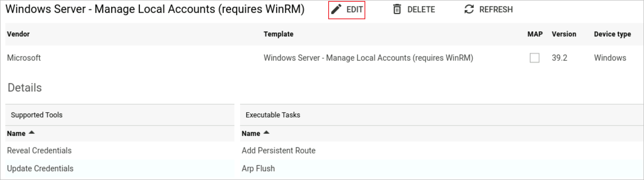This screenshot has width=644, height=180.
Task: Click the pencil Edit icon
Action: coord(336,9)
